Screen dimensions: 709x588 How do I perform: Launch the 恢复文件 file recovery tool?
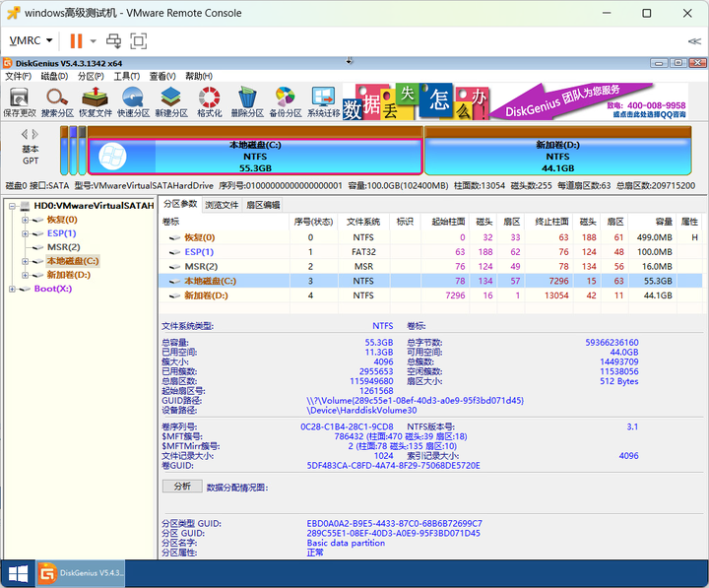96,101
